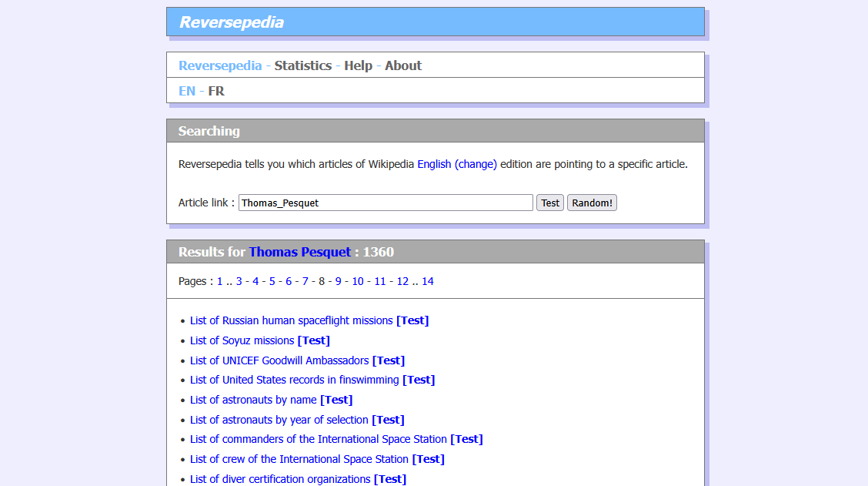Select current page number 8

pos(322,282)
